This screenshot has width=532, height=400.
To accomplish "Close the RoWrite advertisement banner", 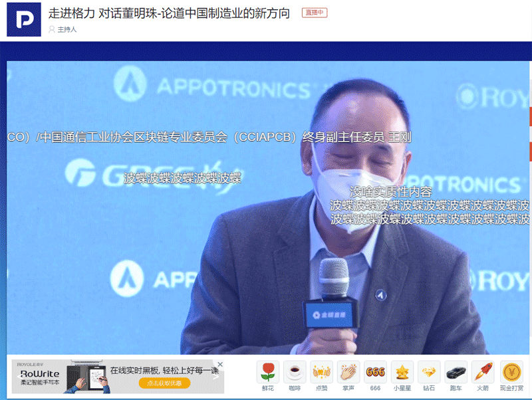I will coord(220,364).
